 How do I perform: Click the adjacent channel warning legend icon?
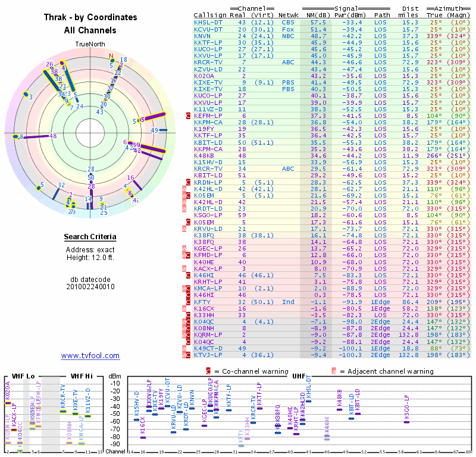click(x=334, y=371)
